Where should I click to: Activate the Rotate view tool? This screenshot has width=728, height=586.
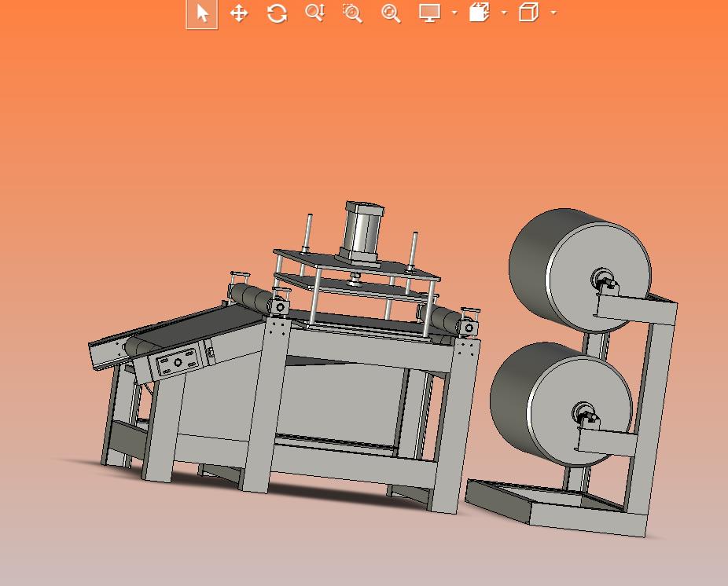pyautogui.click(x=278, y=13)
